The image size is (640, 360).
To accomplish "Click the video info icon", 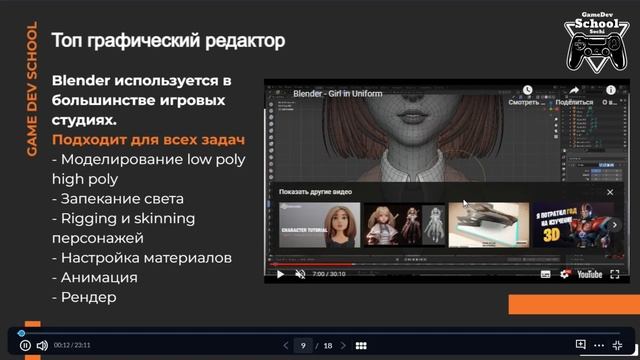I will coord(611,90).
